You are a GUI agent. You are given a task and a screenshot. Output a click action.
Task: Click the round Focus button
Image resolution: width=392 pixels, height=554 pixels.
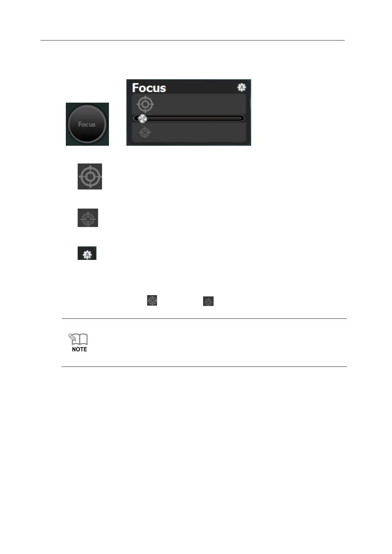(87, 124)
